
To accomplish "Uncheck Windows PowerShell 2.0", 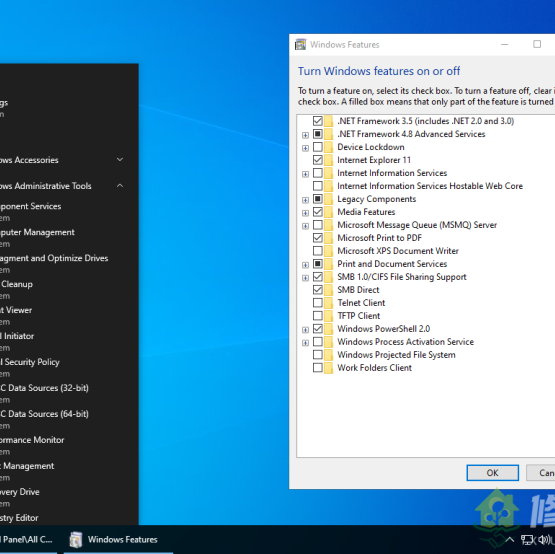I will pos(317,329).
